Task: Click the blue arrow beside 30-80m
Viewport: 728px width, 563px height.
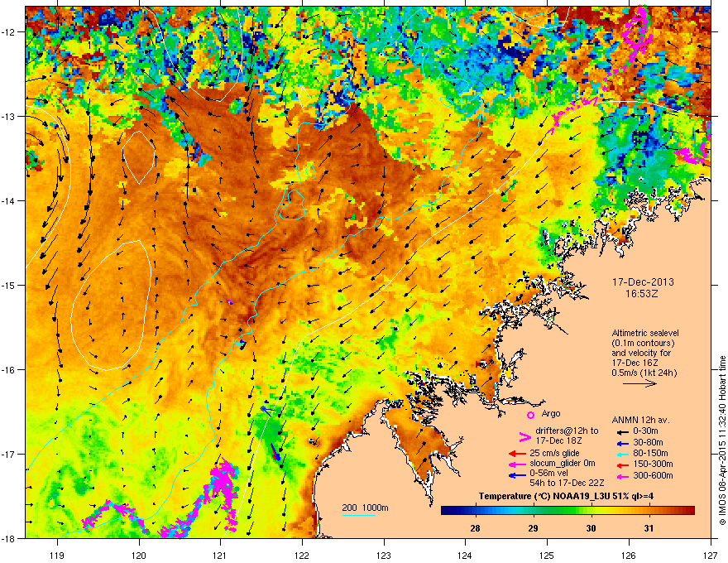Action: pyautogui.click(x=621, y=443)
